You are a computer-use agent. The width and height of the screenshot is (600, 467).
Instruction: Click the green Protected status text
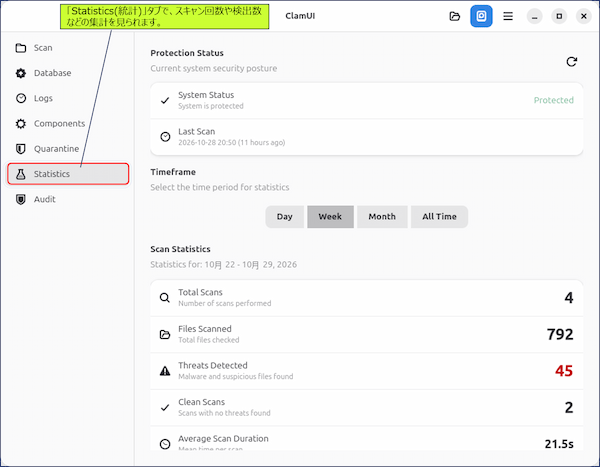pos(554,100)
